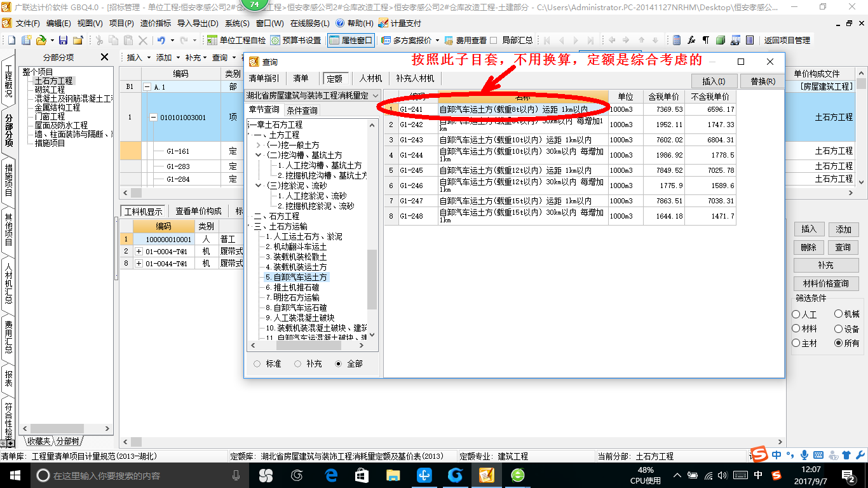
Task: Open Edge browser from the taskbar
Action: [x=331, y=475]
